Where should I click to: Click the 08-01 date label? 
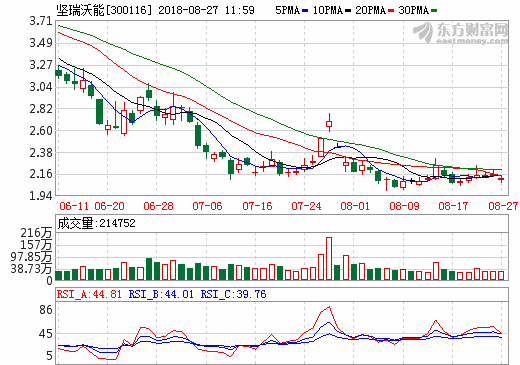point(355,206)
